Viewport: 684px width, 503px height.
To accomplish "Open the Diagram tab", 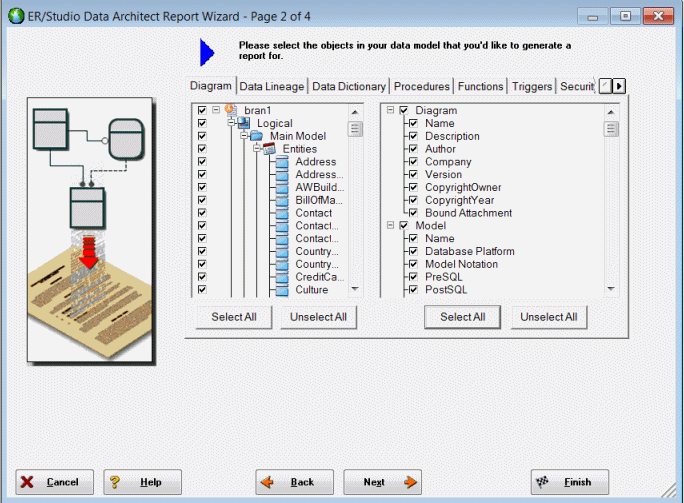I will 211,86.
